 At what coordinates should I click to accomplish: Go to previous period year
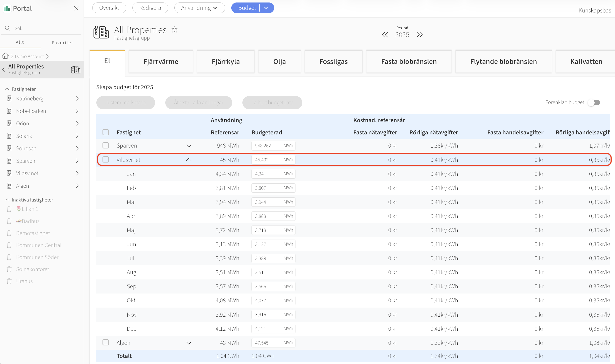pos(385,35)
